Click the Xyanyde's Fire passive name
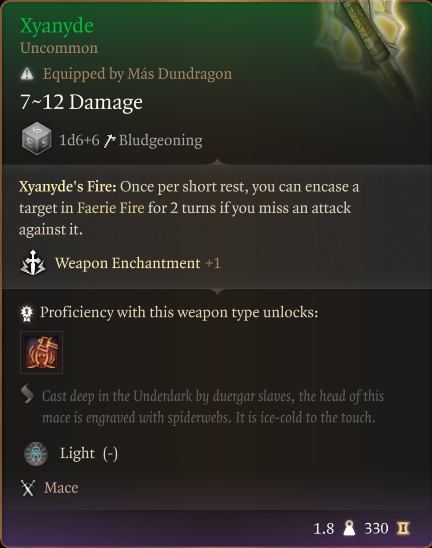Image resolution: width=432 pixels, height=548 pixels. point(67,187)
